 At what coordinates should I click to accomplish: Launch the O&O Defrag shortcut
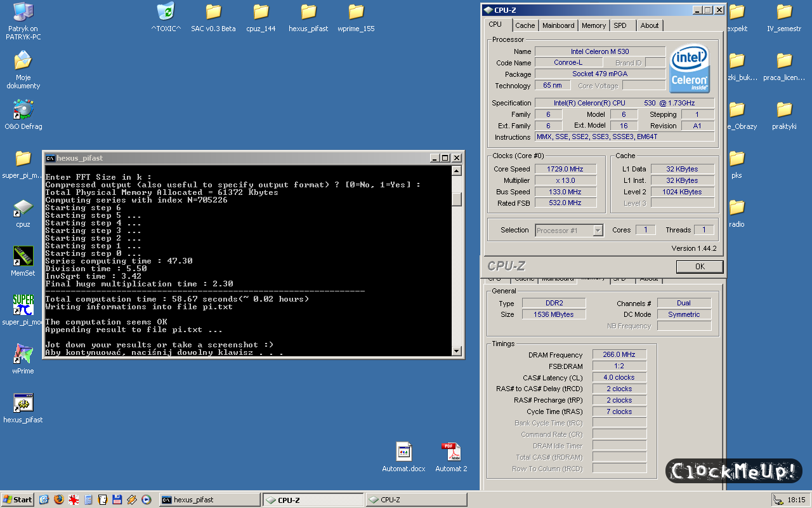tap(23, 115)
